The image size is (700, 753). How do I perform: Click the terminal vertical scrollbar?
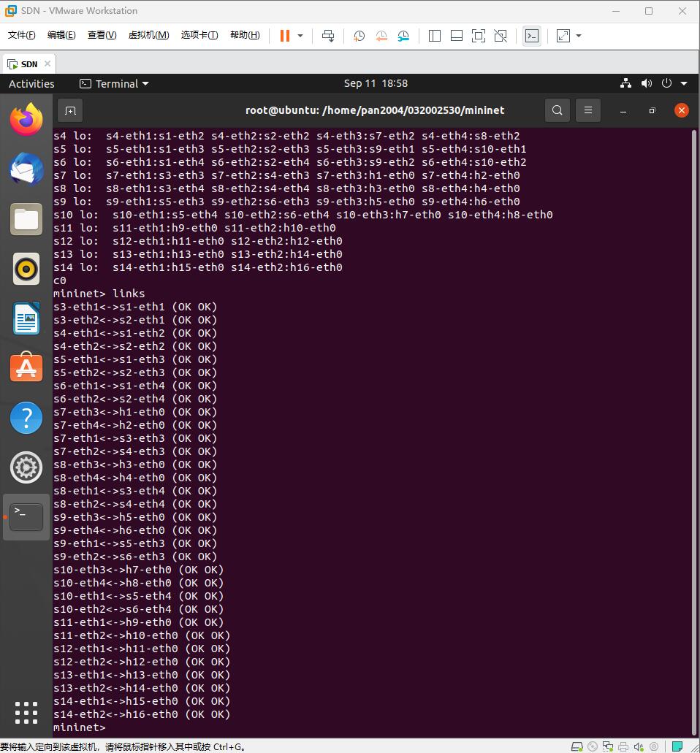[693, 432]
